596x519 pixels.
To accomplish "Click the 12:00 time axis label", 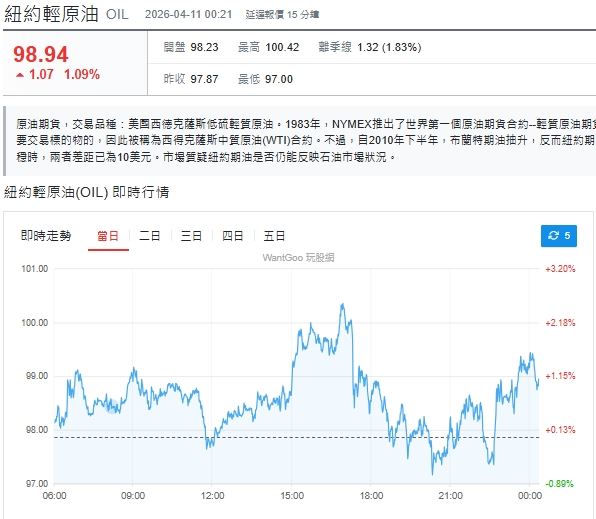I will [212, 495].
